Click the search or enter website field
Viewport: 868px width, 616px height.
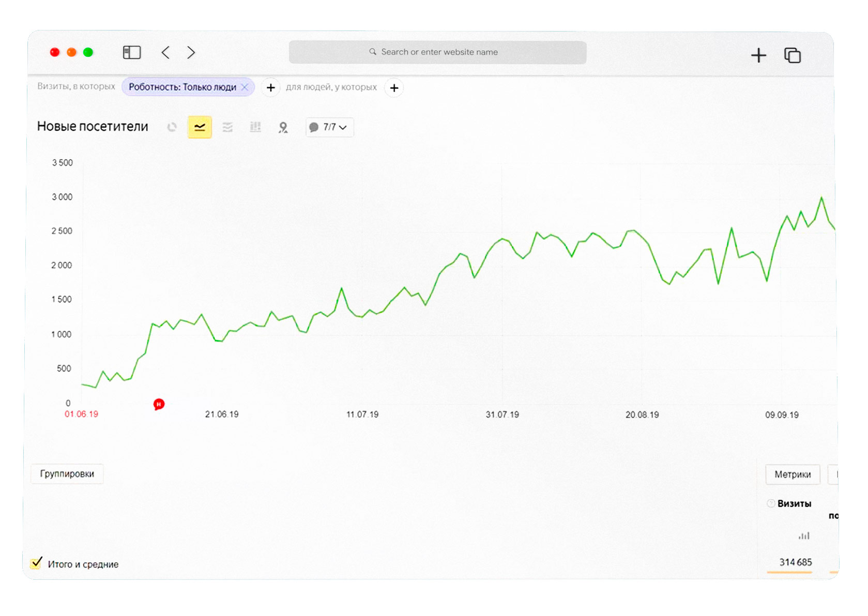(x=437, y=52)
